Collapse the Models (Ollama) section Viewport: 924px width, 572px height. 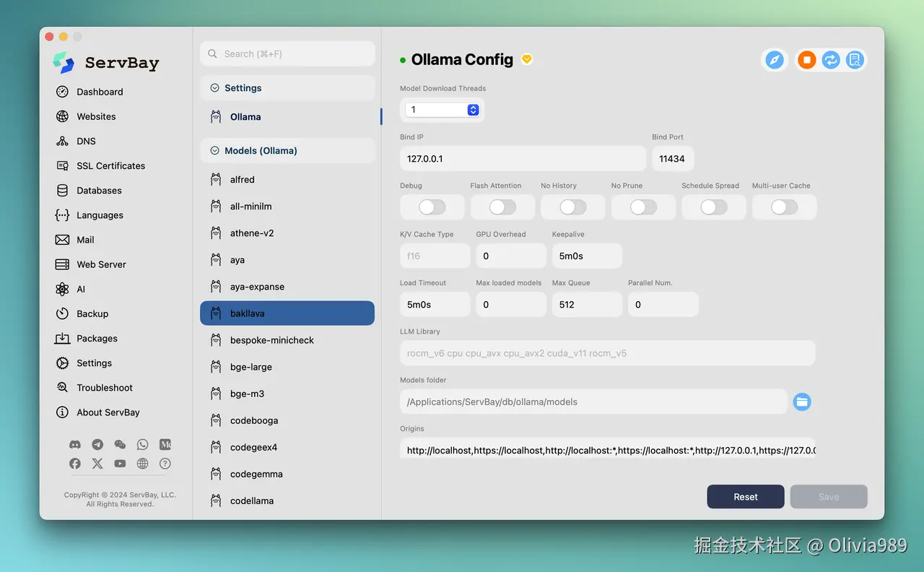(x=214, y=151)
